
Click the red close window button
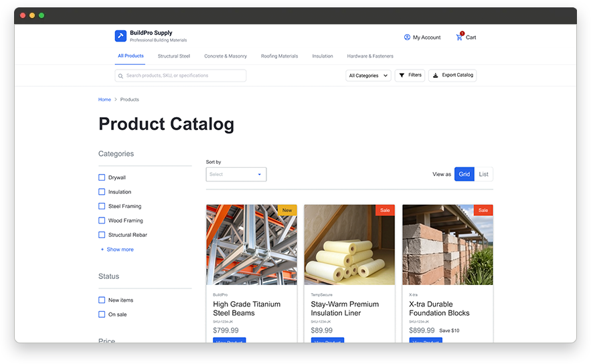23,15
